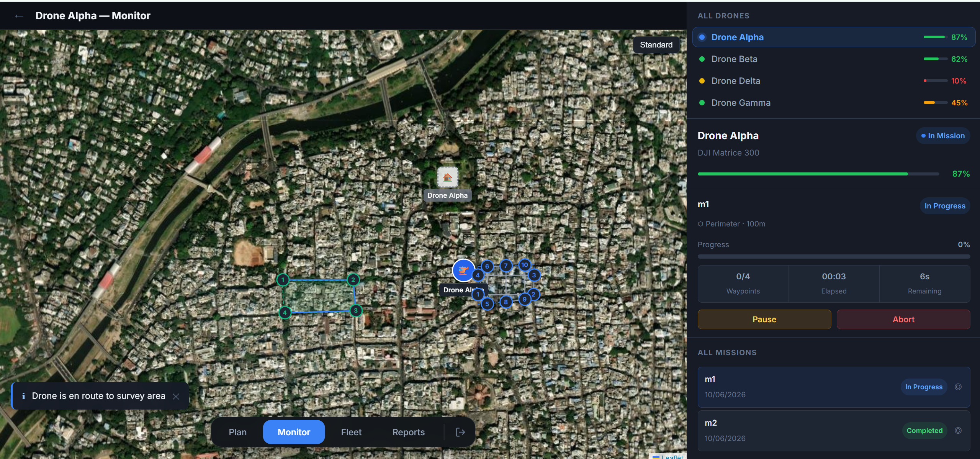Switch to the Fleet tab
This screenshot has width=980, height=459.
pos(351,432)
